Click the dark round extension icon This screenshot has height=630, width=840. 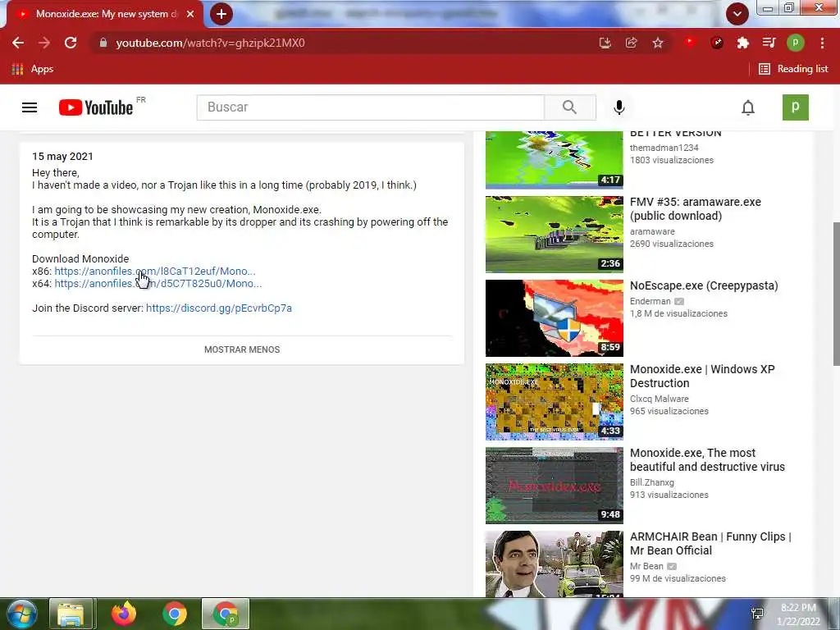[717, 43]
